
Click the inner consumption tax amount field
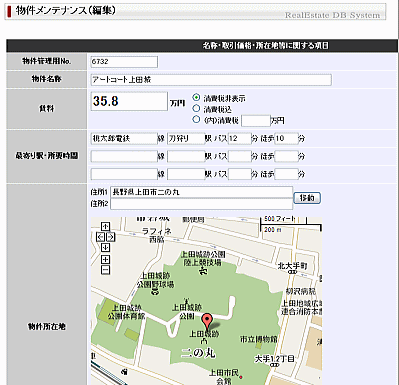256,121
